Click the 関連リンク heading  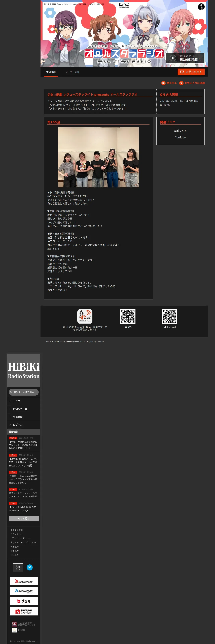coord(167,122)
